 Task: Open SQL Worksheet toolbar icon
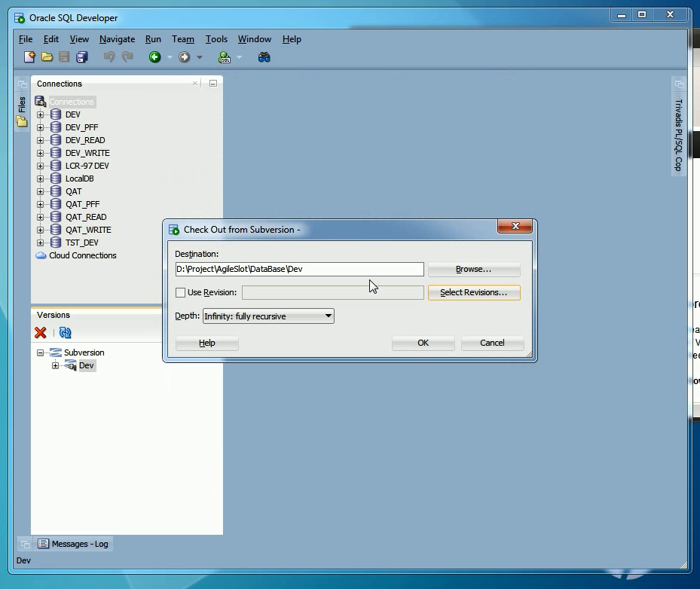click(225, 57)
